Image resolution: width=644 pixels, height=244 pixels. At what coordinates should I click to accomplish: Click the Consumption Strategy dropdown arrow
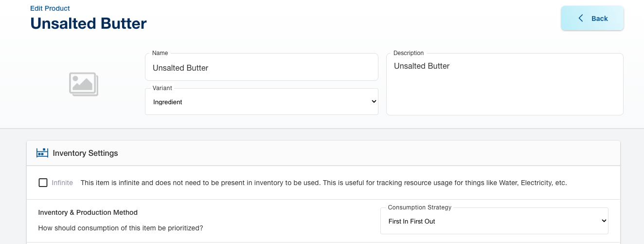pos(604,221)
